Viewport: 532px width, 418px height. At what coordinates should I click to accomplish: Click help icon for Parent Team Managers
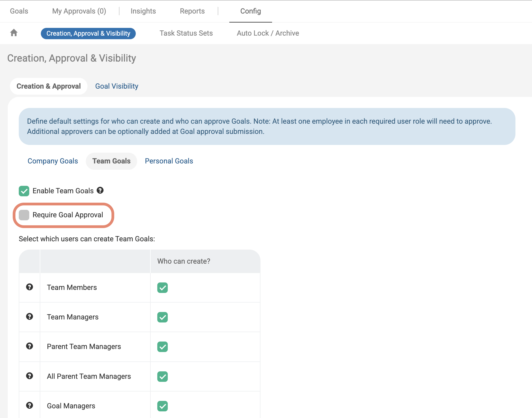point(30,346)
